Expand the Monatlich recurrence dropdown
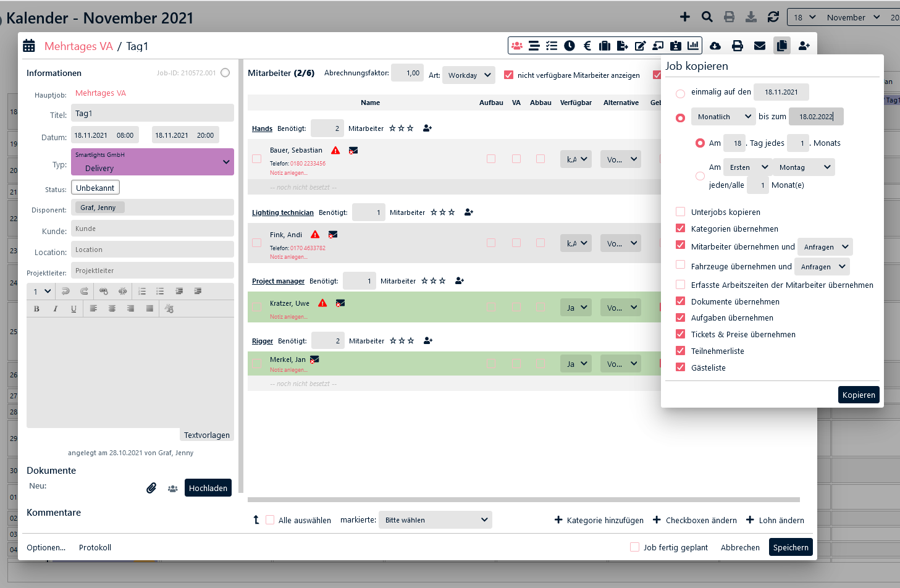900x588 pixels. click(x=723, y=117)
